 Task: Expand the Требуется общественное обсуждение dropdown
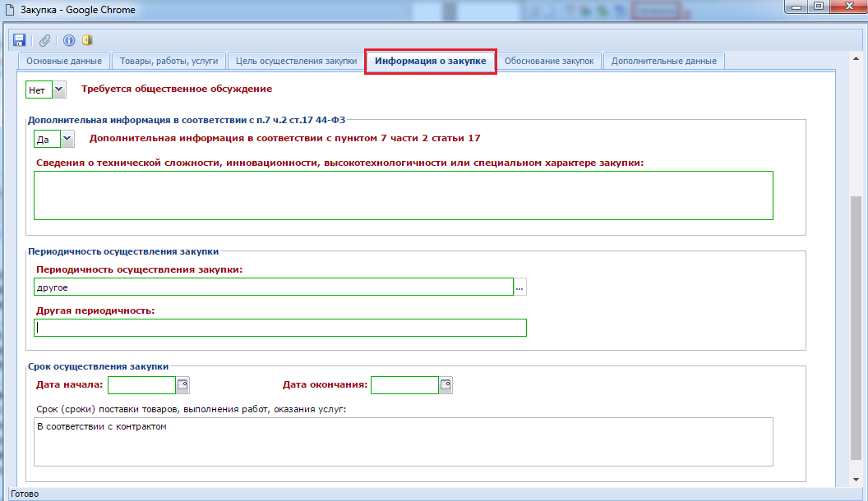coord(61,89)
